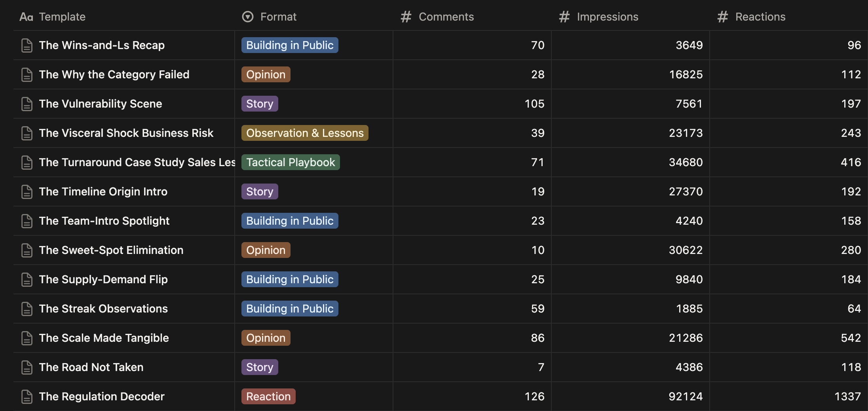Click the select-type icon in Format header

(248, 17)
